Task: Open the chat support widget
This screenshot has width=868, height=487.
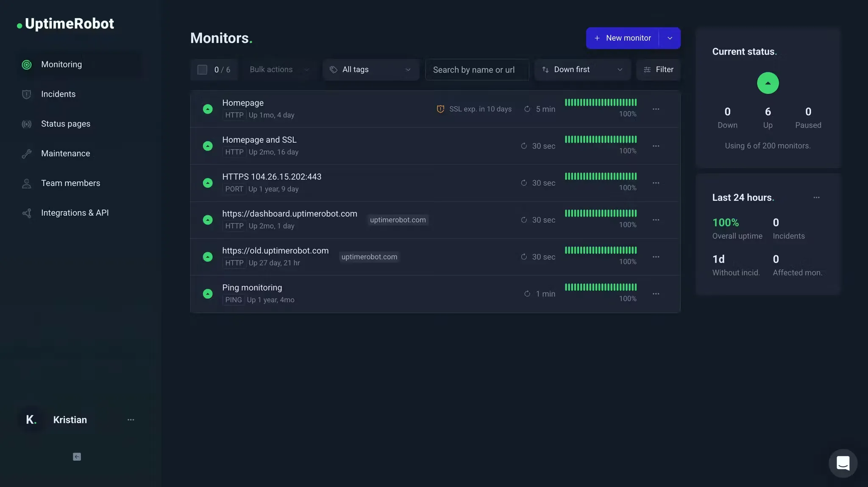Action: click(x=843, y=463)
